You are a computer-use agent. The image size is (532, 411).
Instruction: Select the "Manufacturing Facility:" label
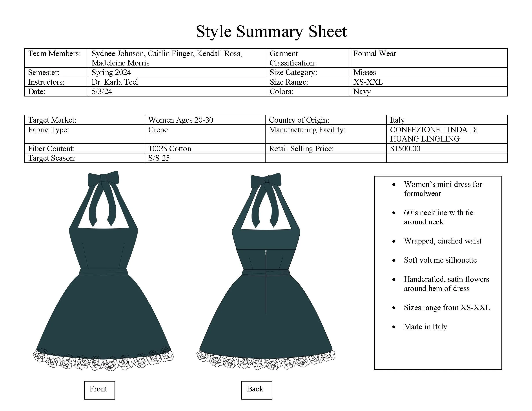pyautogui.click(x=307, y=130)
